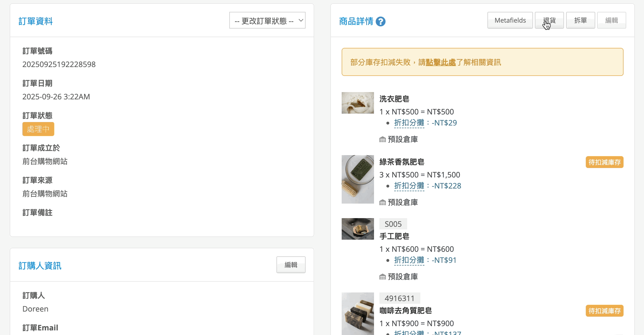Click the 退貨 return button
The height and width of the screenshot is (335, 644).
coord(549,20)
